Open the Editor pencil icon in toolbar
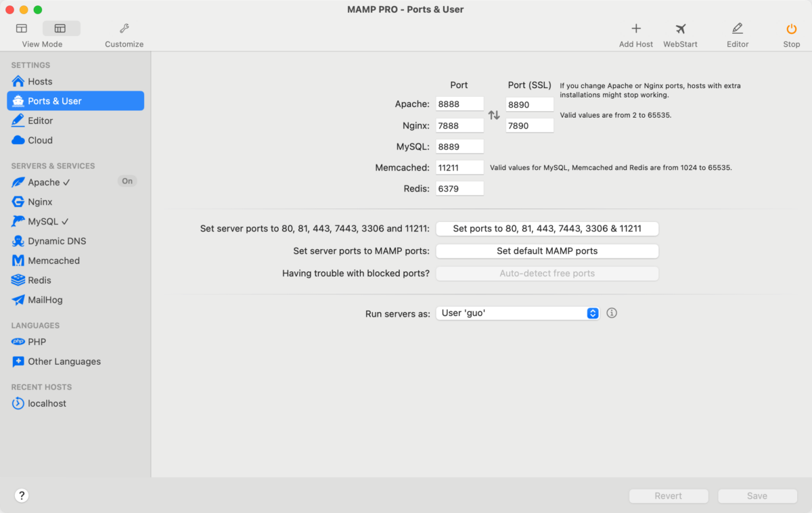This screenshot has width=812, height=513. [x=738, y=28]
